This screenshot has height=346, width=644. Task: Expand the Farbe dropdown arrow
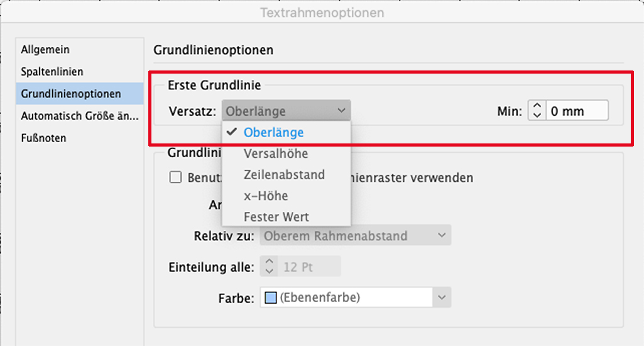click(x=442, y=298)
